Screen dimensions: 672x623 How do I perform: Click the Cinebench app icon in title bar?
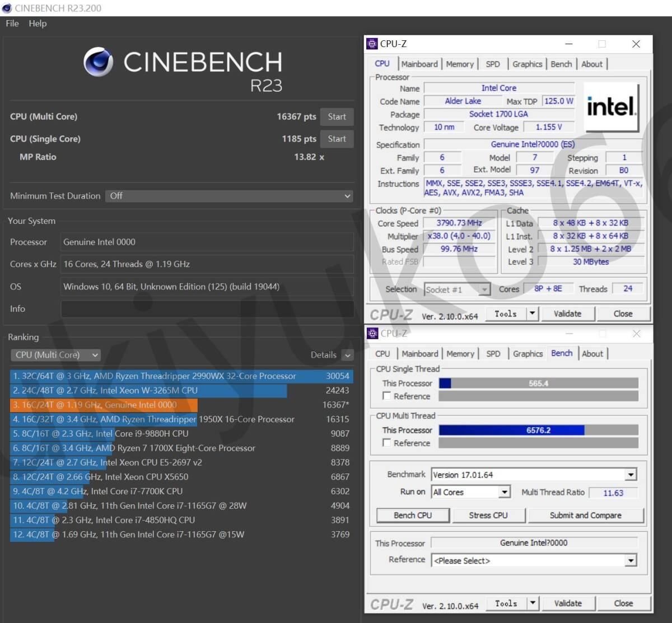tap(7, 8)
